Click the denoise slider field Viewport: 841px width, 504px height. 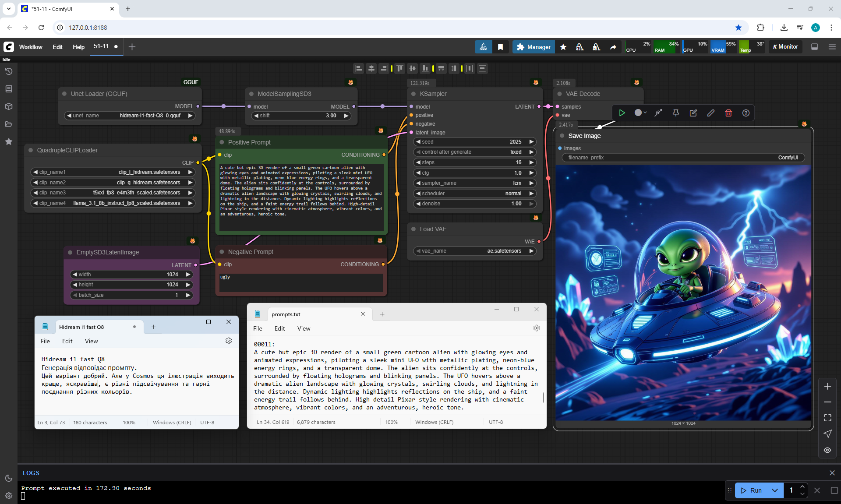pos(475,204)
